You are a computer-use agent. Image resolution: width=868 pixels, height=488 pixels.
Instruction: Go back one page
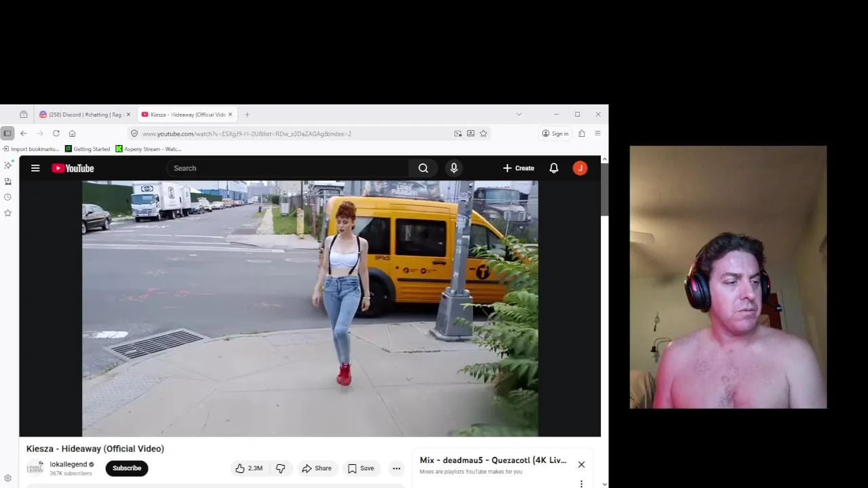point(24,134)
